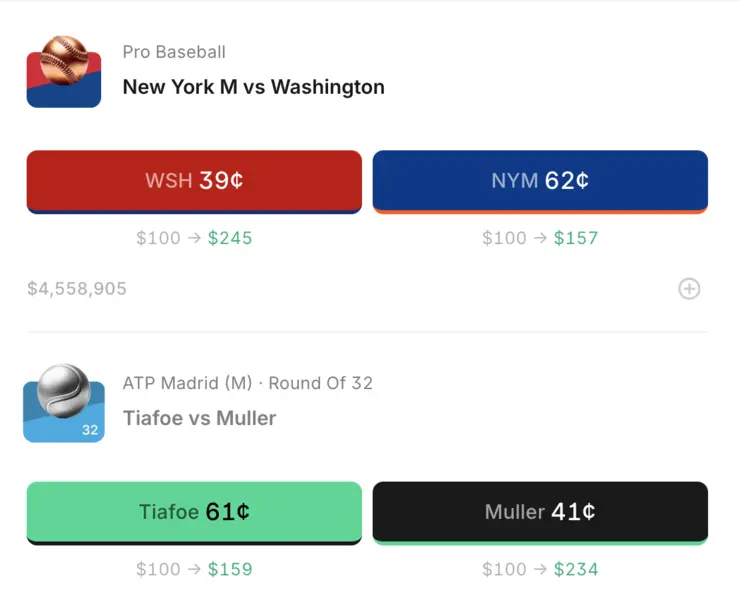Screen dimensions: 740x600
Task: Click the $245 payout under WSH
Action: (x=230, y=238)
